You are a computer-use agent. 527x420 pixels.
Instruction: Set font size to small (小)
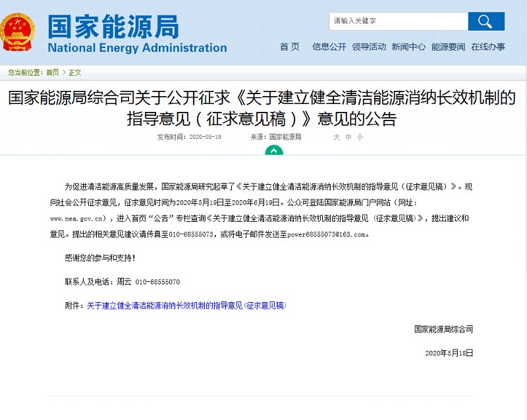(x=360, y=137)
